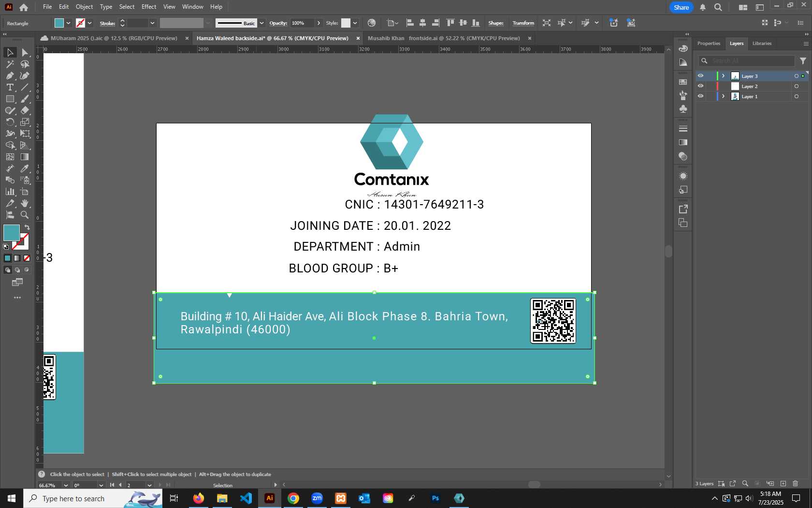Select the Zoom tool

(x=25, y=215)
